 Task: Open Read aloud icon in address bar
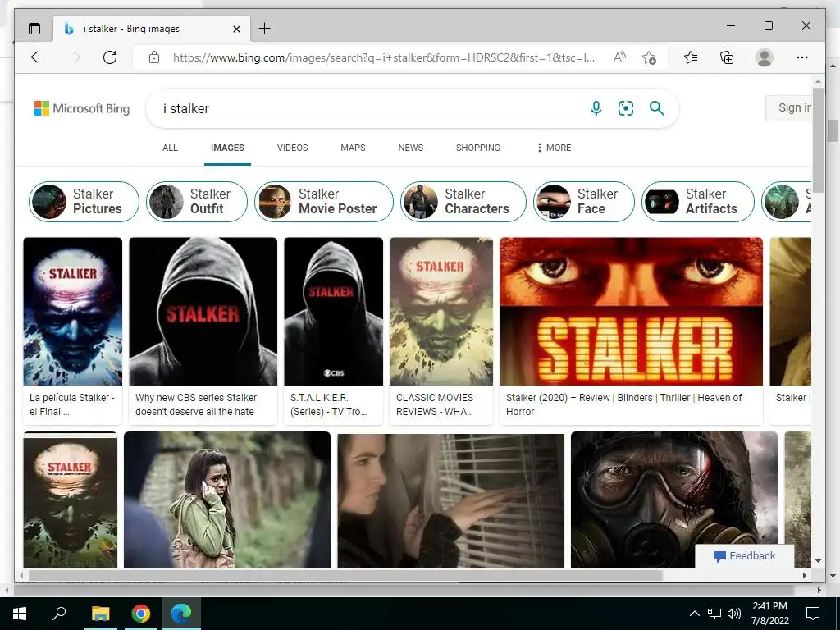click(619, 57)
